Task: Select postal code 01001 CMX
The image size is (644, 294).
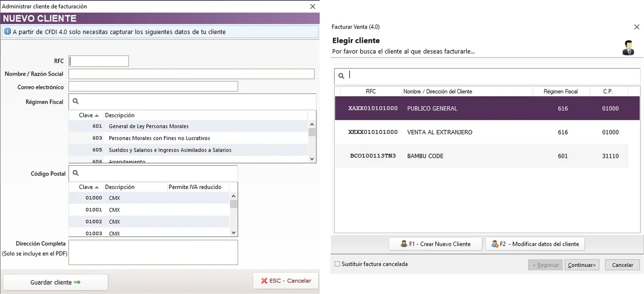Action: pos(149,210)
